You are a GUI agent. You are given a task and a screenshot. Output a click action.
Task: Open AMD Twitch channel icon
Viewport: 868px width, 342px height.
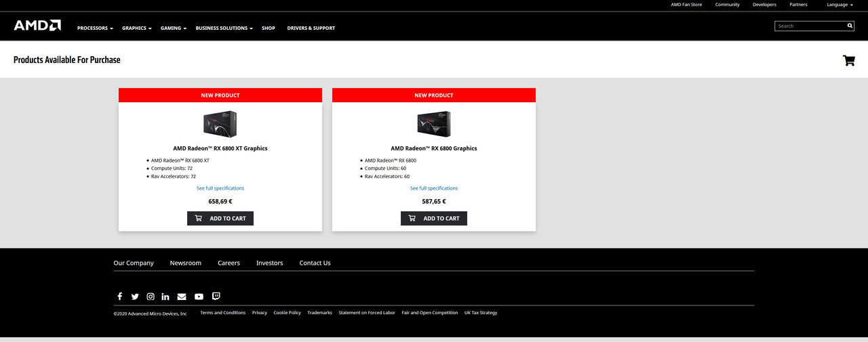click(x=216, y=296)
